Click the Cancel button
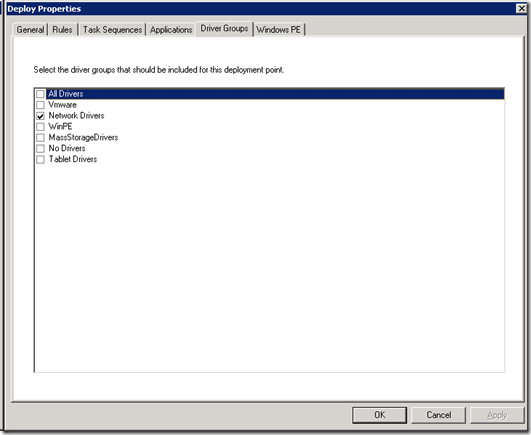The image size is (531, 435). (x=439, y=415)
